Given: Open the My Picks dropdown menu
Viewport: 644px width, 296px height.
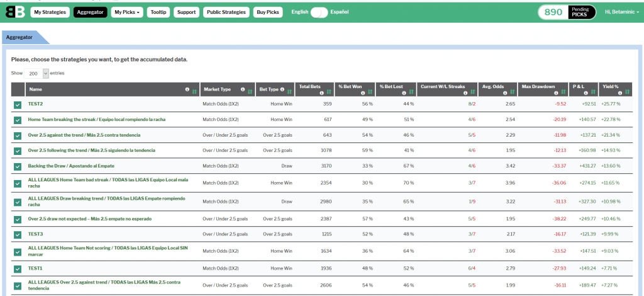Looking at the screenshot, I should (x=127, y=13).
